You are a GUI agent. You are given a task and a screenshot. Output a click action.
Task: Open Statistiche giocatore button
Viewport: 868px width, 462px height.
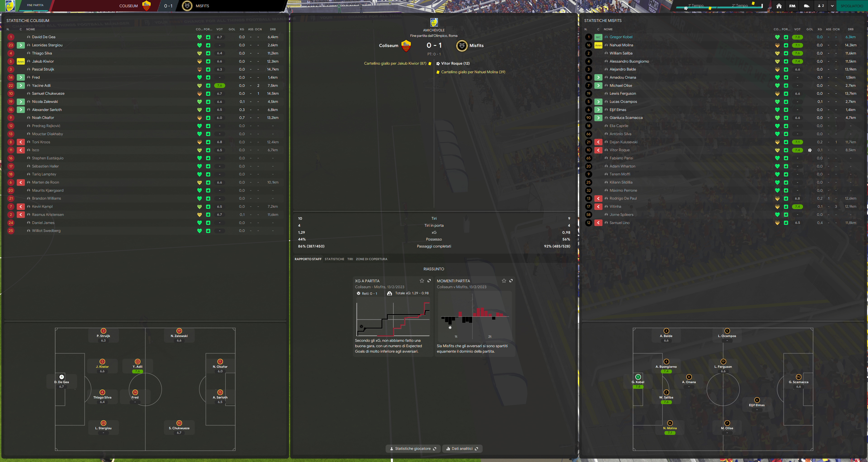413,448
